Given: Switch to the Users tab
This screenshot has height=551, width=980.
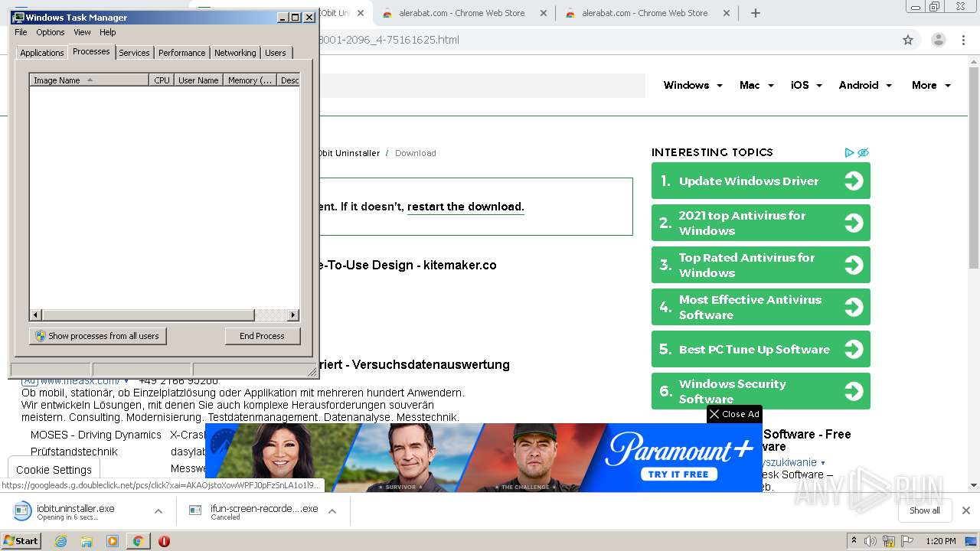Looking at the screenshot, I should point(276,53).
